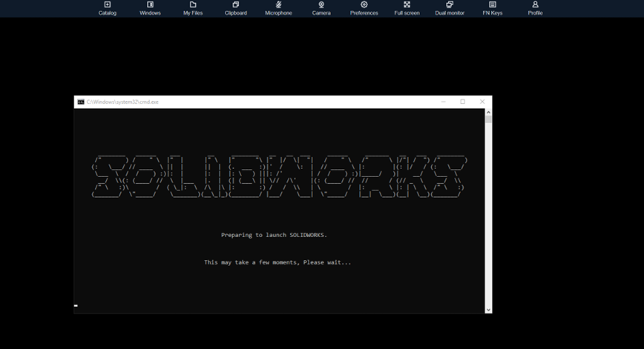Open the Windows switcher in toolbar

point(150,8)
